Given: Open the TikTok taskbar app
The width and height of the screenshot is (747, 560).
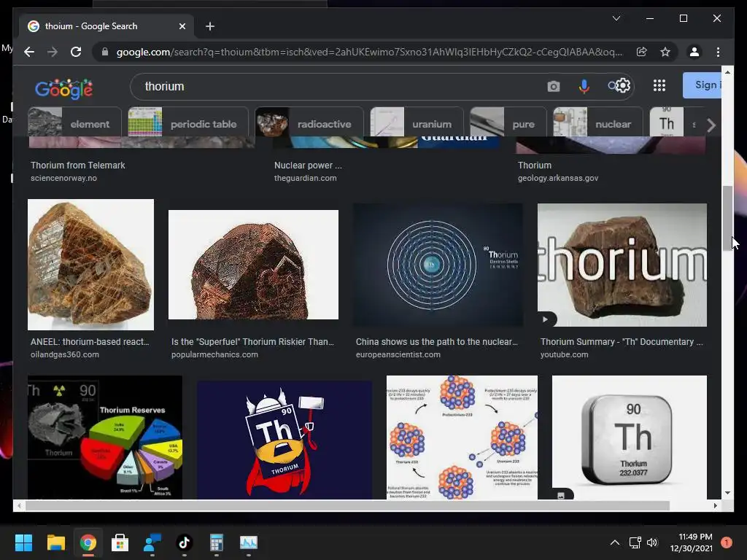Looking at the screenshot, I should click(185, 542).
